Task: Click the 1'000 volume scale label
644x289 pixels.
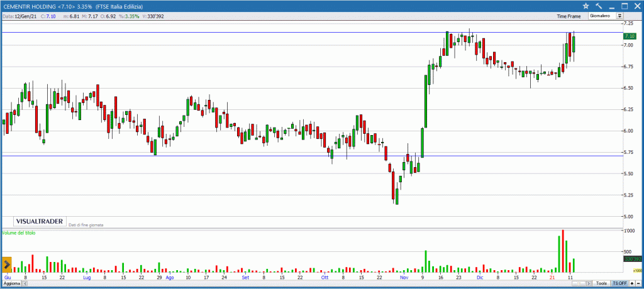Action: tap(629, 231)
